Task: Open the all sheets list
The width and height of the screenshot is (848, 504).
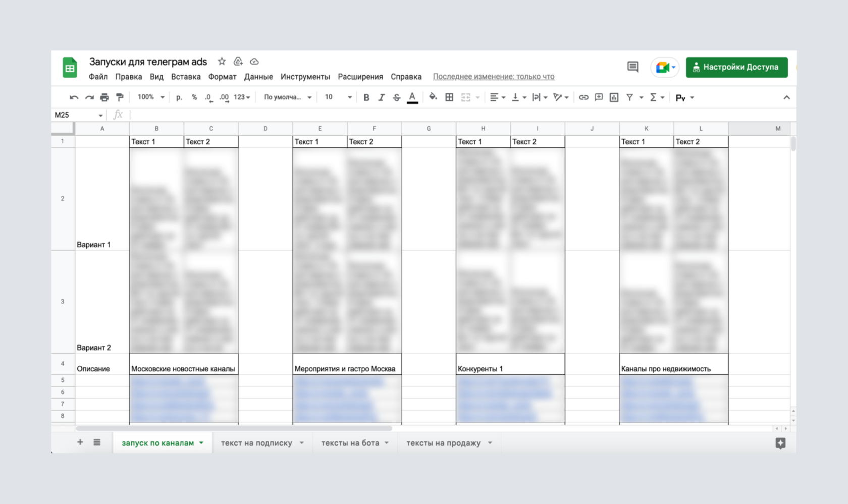Action: pyautogui.click(x=97, y=442)
